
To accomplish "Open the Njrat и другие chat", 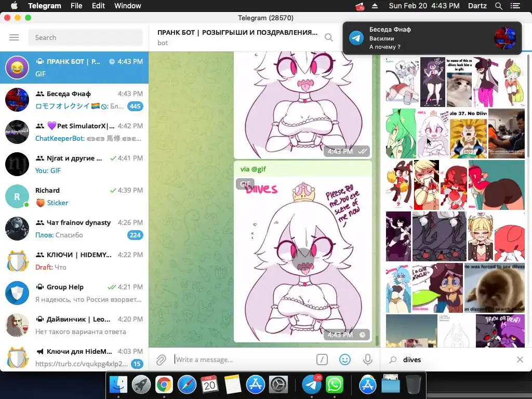I will pos(74,164).
